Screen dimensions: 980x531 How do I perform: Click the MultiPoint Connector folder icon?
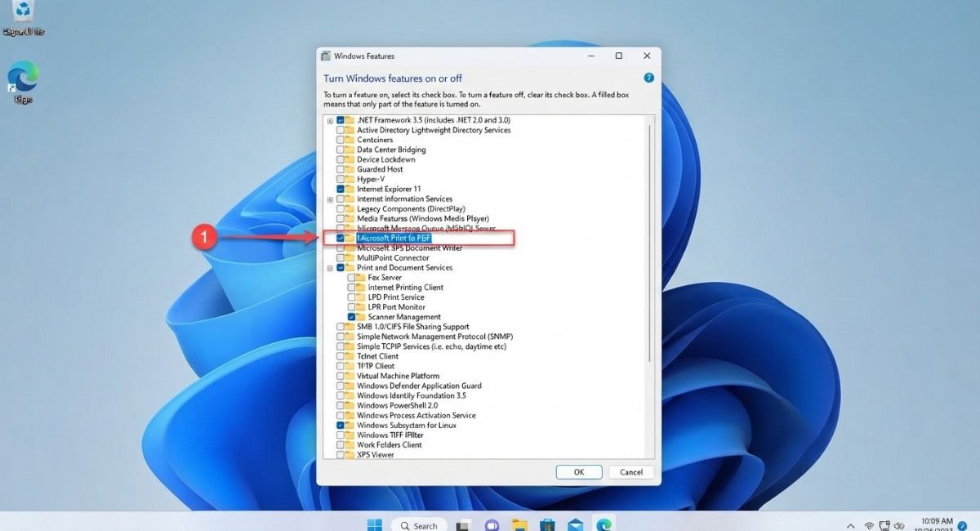(x=350, y=257)
